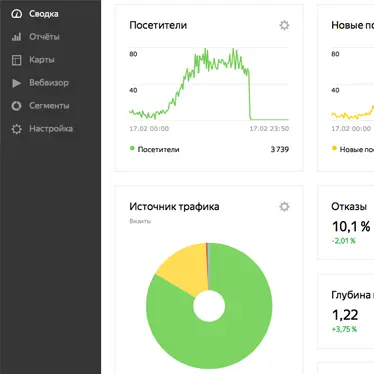Open the Отчёты menu item
Image resolution: width=374 pixels, height=374 pixels.
pyautogui.click(x=44, y=37)
